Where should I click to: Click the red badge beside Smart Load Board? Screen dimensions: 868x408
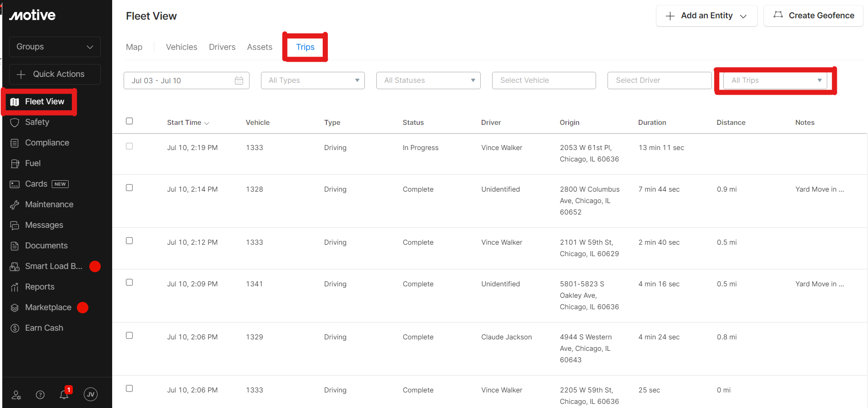pyautogui.click(x=95, y=267)
